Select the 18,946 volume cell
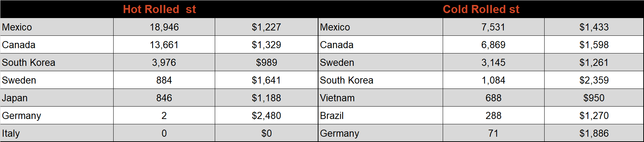The height and width of the screenshot is (142, 644). pos(164,27)
